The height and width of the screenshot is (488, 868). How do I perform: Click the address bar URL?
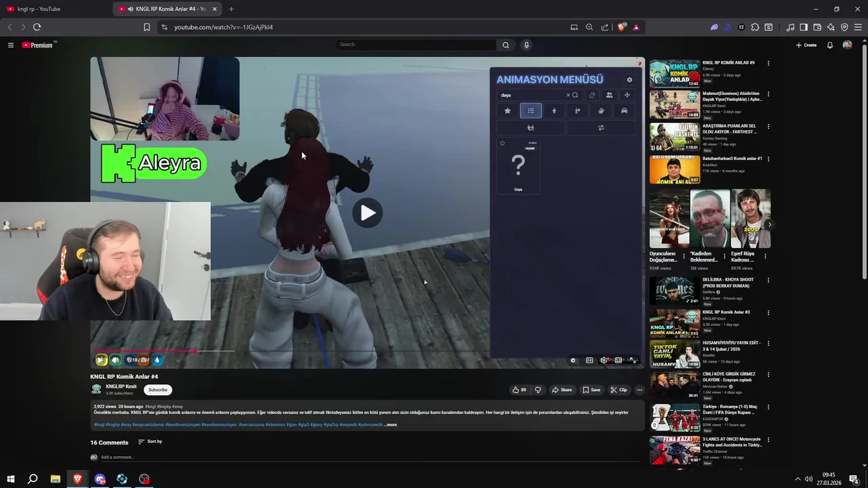click(224, 27)
